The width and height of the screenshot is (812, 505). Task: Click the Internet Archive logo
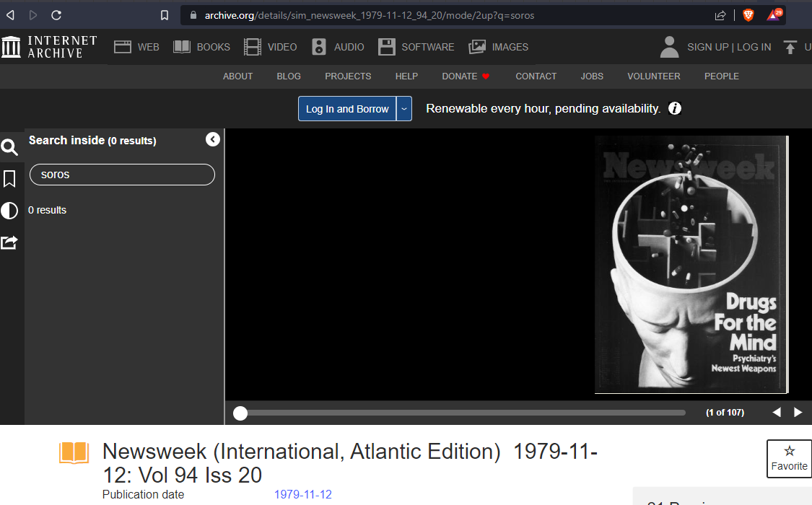pos(49,47)
